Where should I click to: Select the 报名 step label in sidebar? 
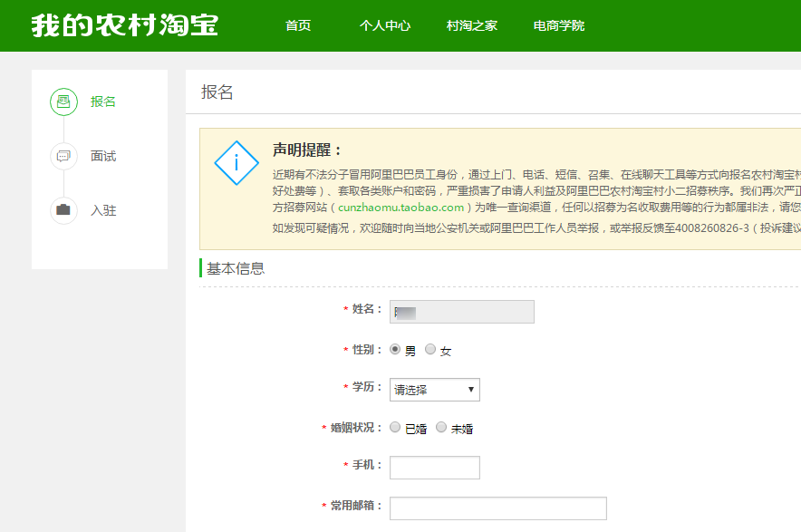tap(103, 102)
